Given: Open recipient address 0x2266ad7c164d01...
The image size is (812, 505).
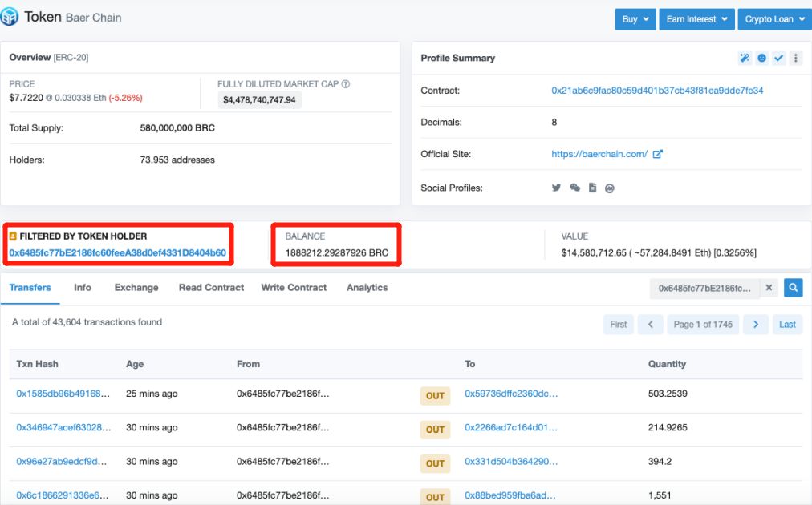Looking at the screenshot, I should tap(510, 427).
